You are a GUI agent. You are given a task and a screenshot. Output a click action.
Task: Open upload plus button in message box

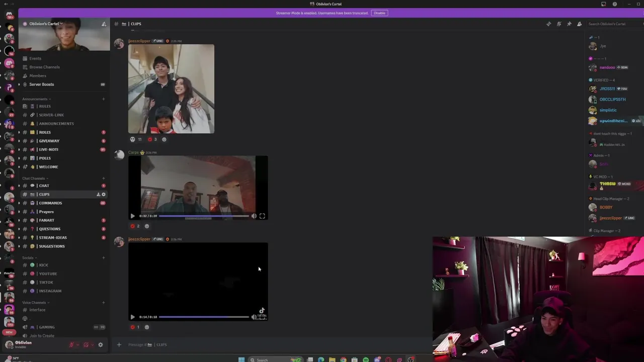119,344
